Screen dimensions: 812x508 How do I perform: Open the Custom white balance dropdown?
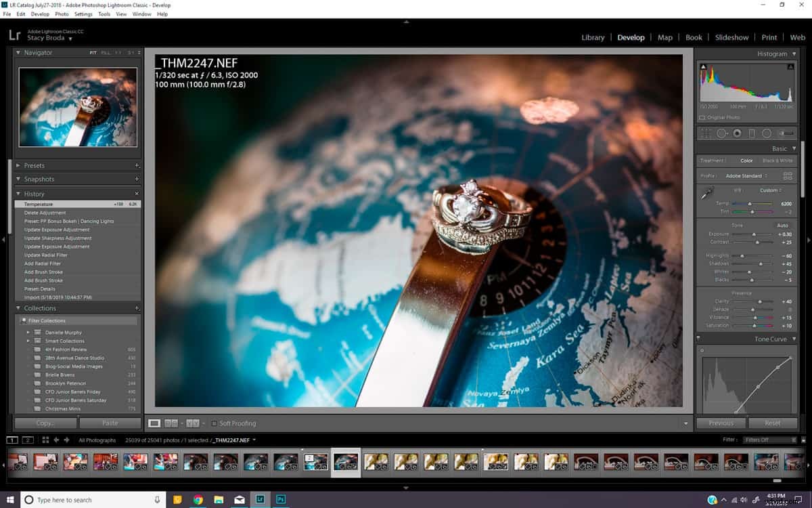click(x=770, y=190)
